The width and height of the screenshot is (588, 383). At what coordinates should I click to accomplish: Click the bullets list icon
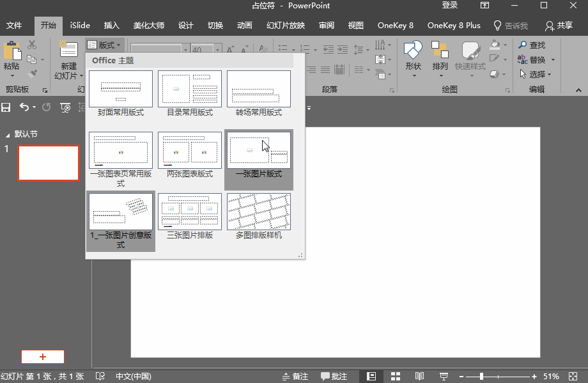282,49
